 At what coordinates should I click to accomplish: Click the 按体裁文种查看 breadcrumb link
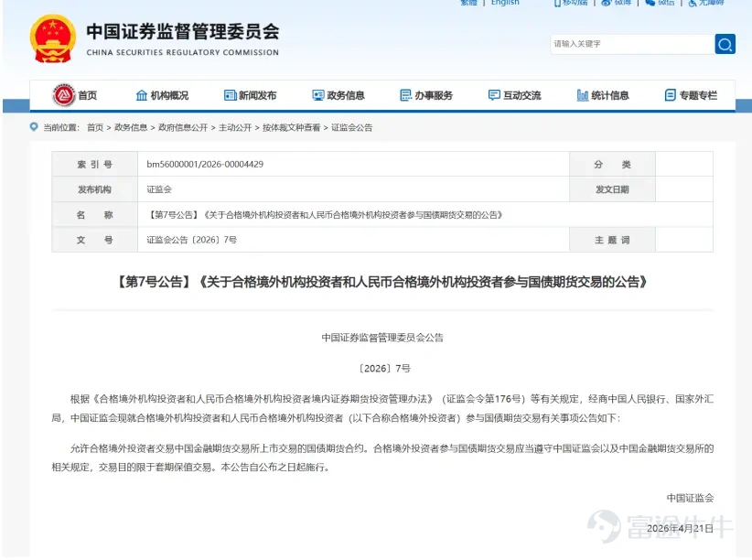[x=291, y=127]
